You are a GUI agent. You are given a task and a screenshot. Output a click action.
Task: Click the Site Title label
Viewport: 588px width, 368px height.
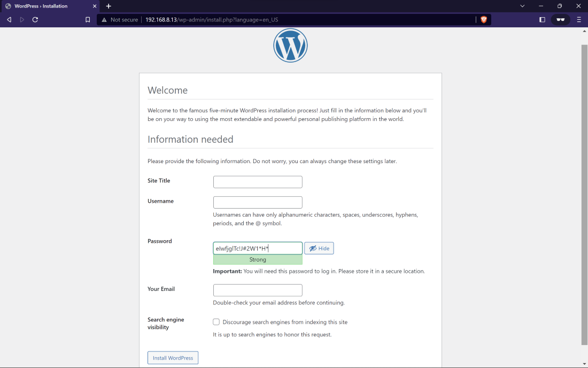159,180
